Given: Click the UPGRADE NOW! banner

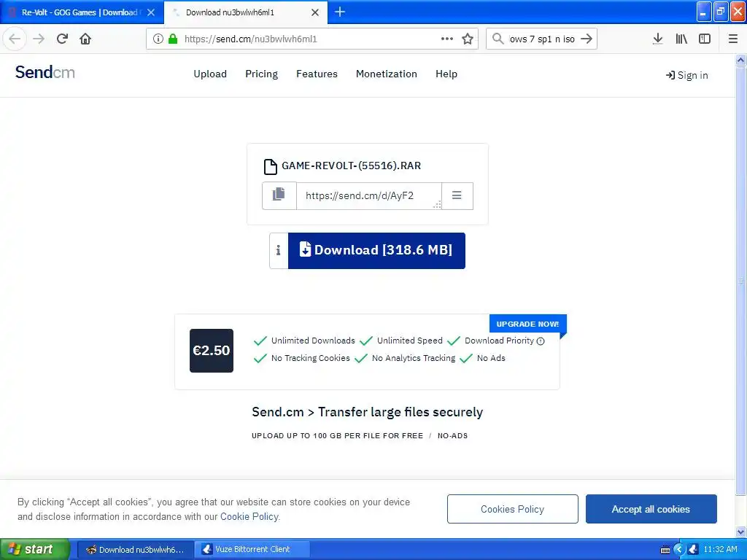Looking at the screenshot, I should coord(527,324).
